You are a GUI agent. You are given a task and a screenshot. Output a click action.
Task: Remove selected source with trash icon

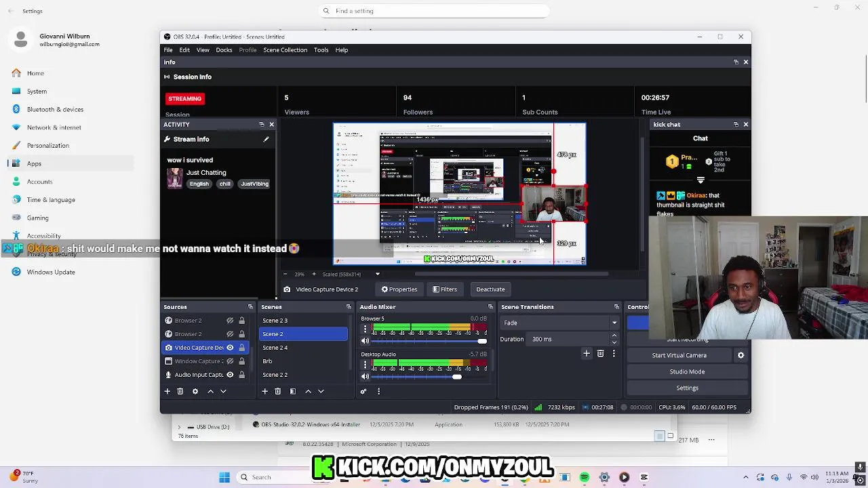(x=180, y=391)
